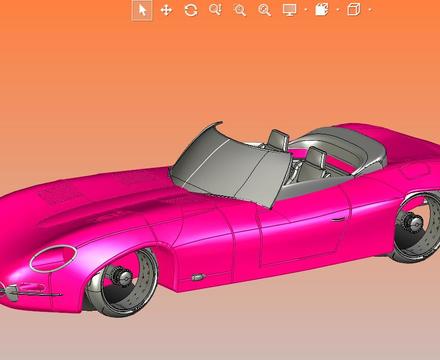
Task: Choose the Pan move tool
Action: (166, 10)
